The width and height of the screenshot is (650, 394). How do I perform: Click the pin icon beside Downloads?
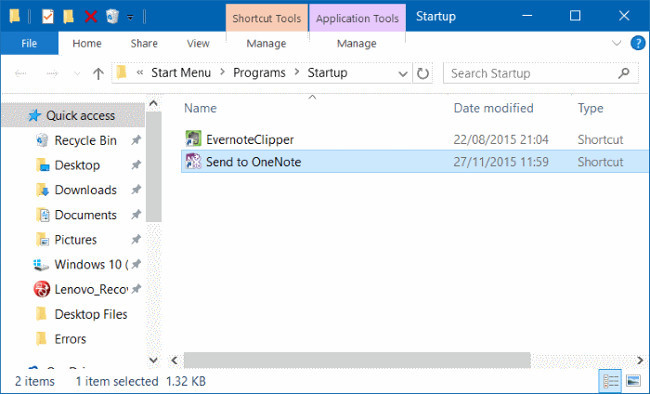click(x=136, y=190)
